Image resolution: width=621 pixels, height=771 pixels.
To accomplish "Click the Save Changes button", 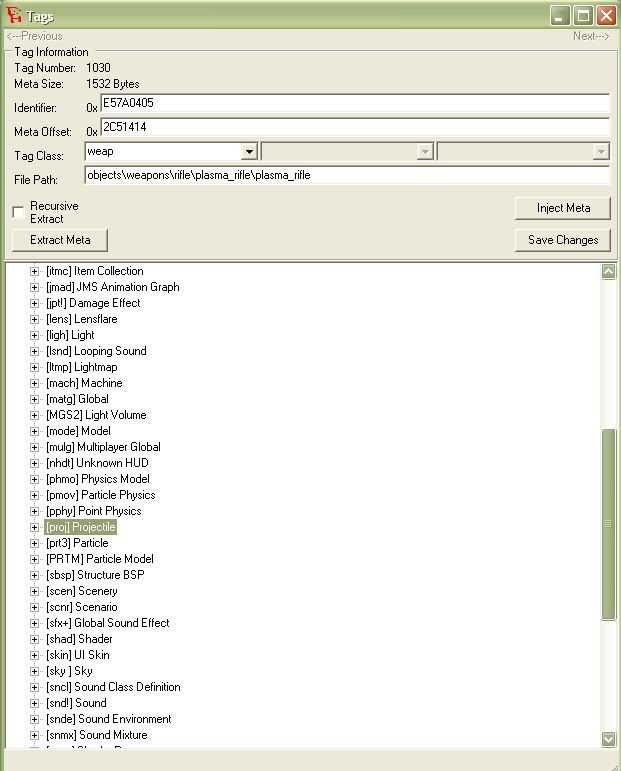I will (563, 240).
